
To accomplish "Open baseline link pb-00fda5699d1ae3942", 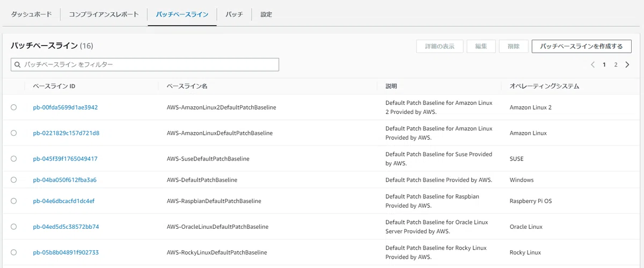I will [65, 107].
